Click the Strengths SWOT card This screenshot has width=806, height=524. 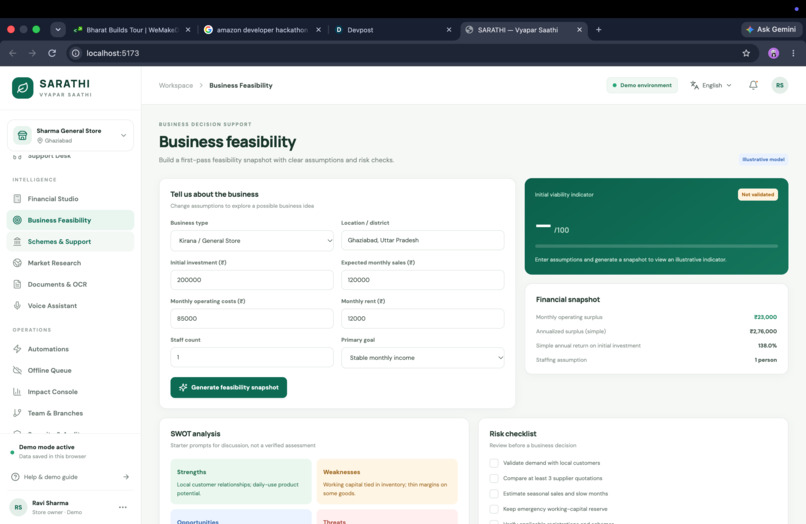click(x=241, y=481)
